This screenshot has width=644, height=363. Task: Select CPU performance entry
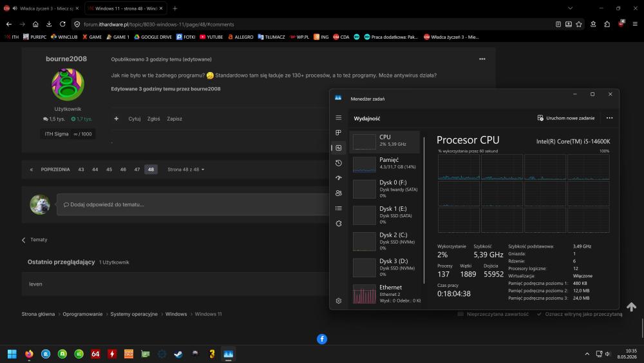tap(385, 141)
